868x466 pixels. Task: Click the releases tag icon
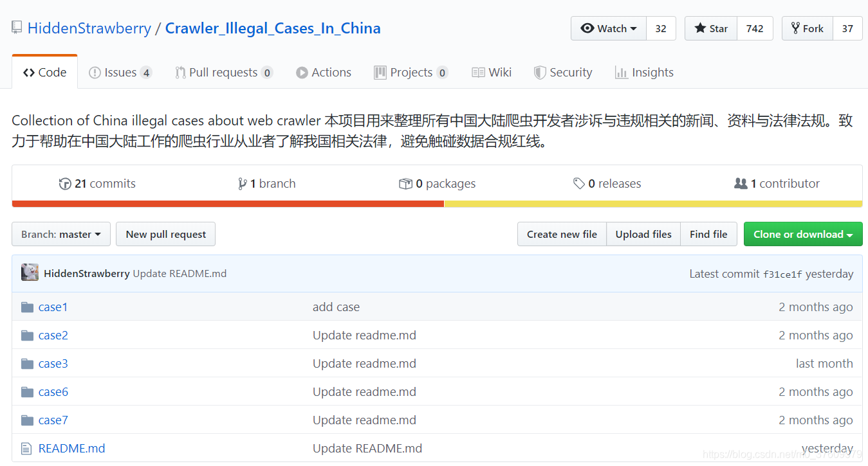579,184
